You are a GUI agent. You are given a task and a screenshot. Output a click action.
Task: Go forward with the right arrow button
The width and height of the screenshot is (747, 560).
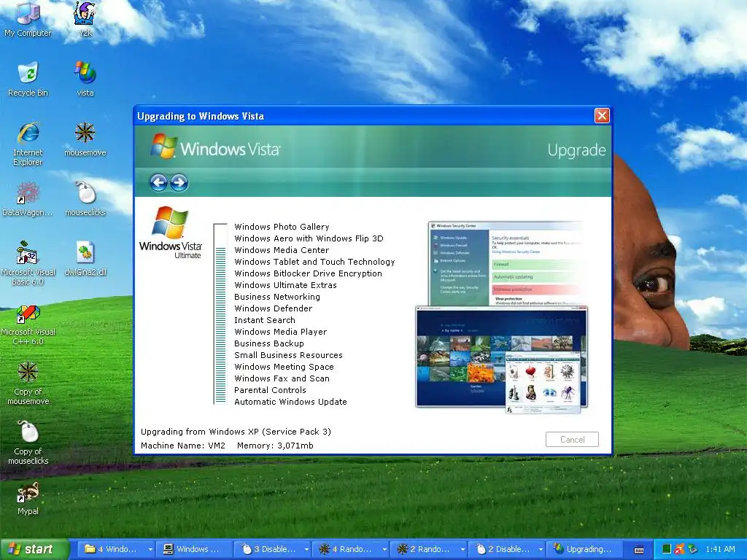179,182
